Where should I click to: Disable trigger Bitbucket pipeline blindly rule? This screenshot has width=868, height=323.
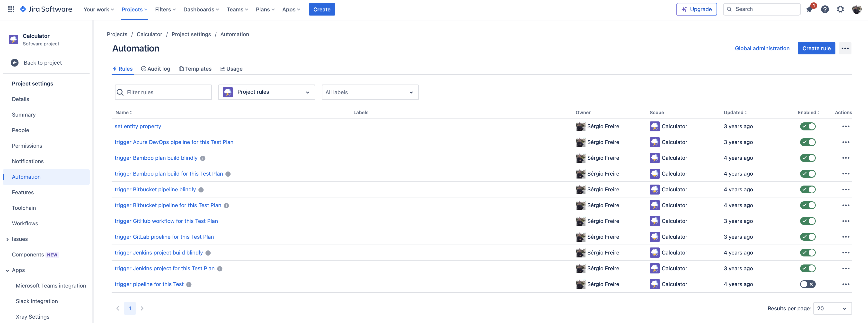(808, 190)
